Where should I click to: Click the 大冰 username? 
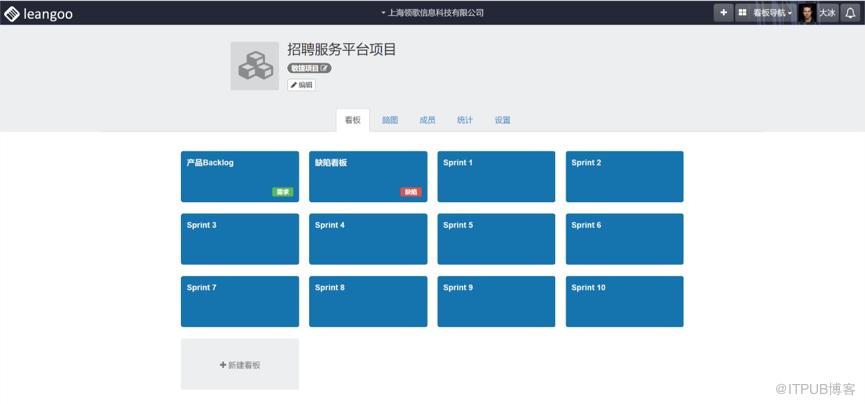point(827,13)
